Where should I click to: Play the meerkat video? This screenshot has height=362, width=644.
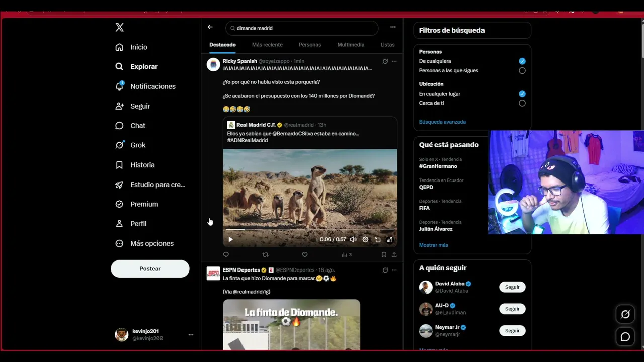point(230,240)
